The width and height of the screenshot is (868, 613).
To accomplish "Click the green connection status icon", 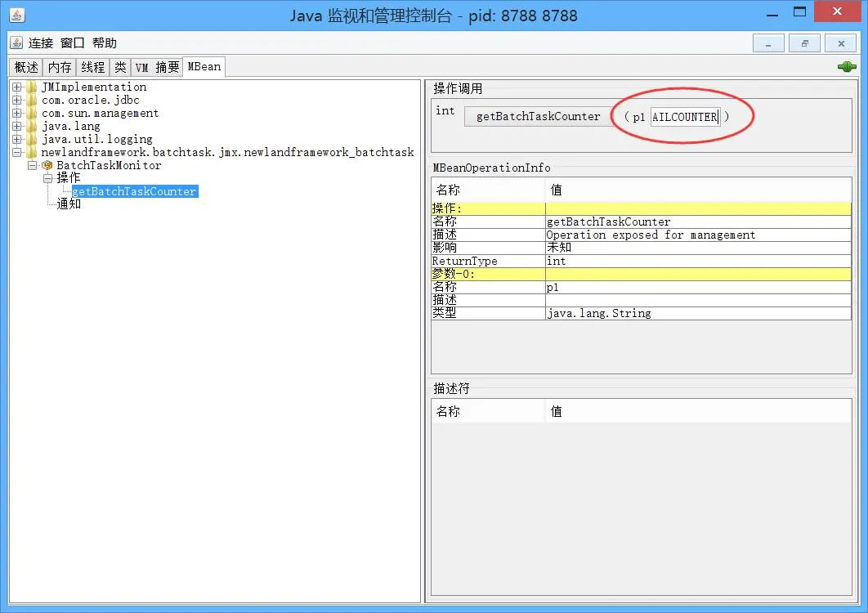I will point(847,67).
